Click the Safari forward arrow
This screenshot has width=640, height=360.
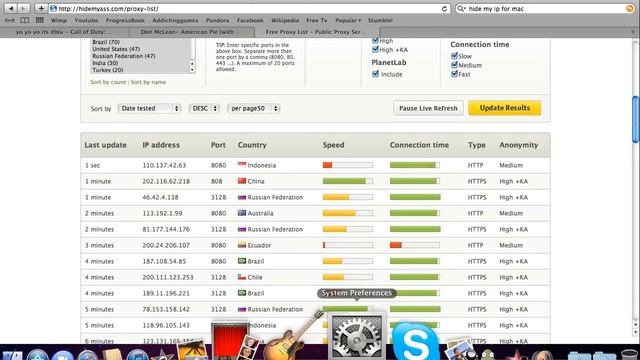[x=24, y=8]
